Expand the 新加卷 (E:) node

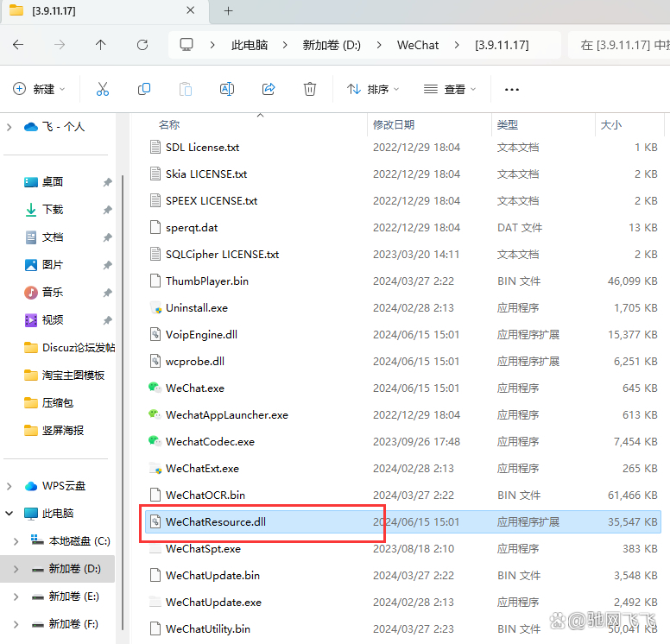[x=16, y=597]
